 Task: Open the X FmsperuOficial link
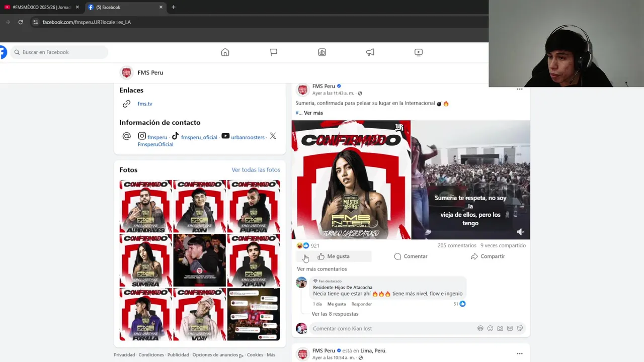[x=155, y=144]
